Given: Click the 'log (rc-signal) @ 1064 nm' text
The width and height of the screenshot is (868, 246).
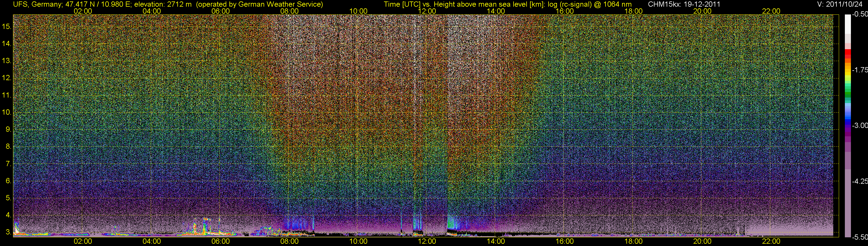Looking at the screenshot, I should tap(590, 4).
